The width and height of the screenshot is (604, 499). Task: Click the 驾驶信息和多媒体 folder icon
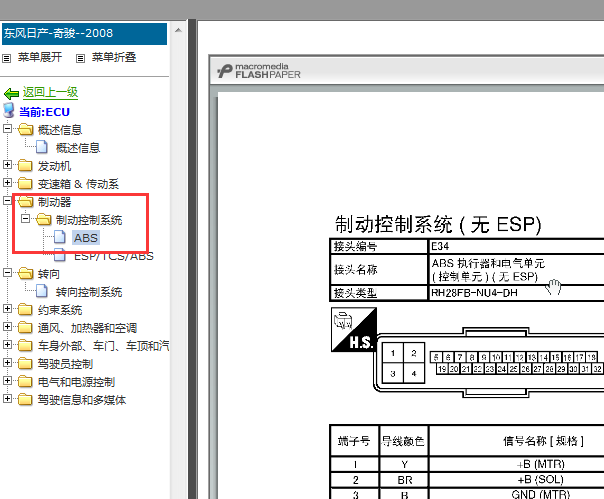[25, 399]
